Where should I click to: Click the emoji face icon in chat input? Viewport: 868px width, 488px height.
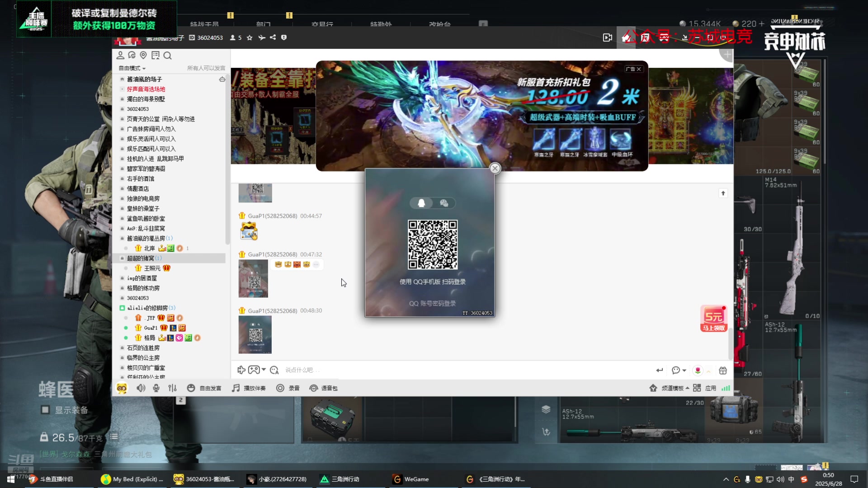coord(274,370)
